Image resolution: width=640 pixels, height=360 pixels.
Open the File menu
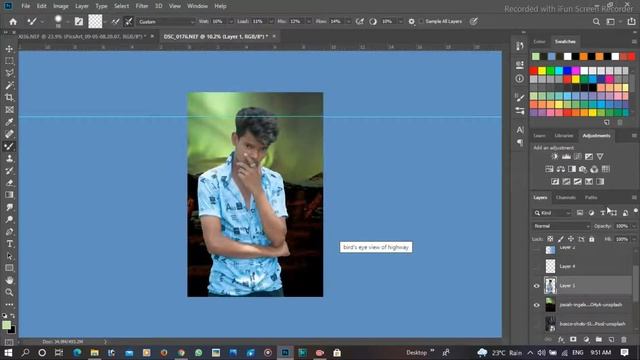[26, 6]
